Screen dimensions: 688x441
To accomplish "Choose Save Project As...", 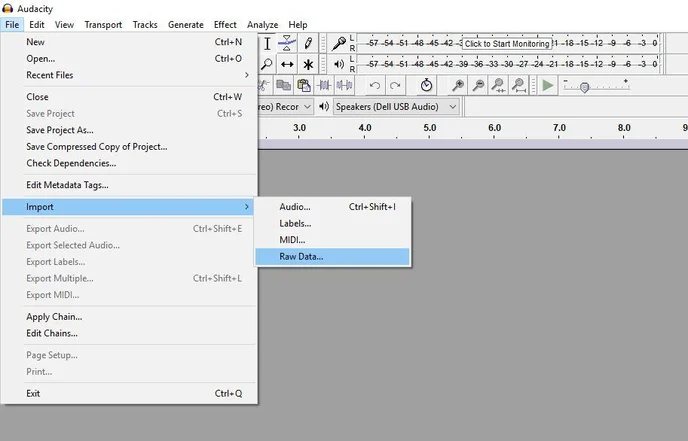I will (x=129, y=130).
